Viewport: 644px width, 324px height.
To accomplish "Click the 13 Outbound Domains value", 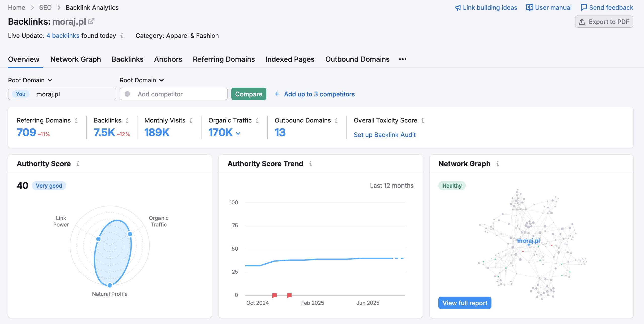I will 280,132.
